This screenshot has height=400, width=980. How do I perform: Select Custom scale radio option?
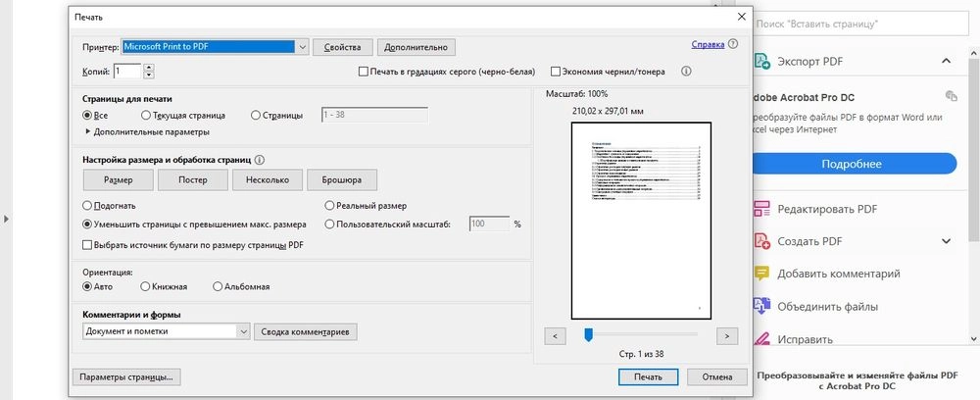pos(329,225)
